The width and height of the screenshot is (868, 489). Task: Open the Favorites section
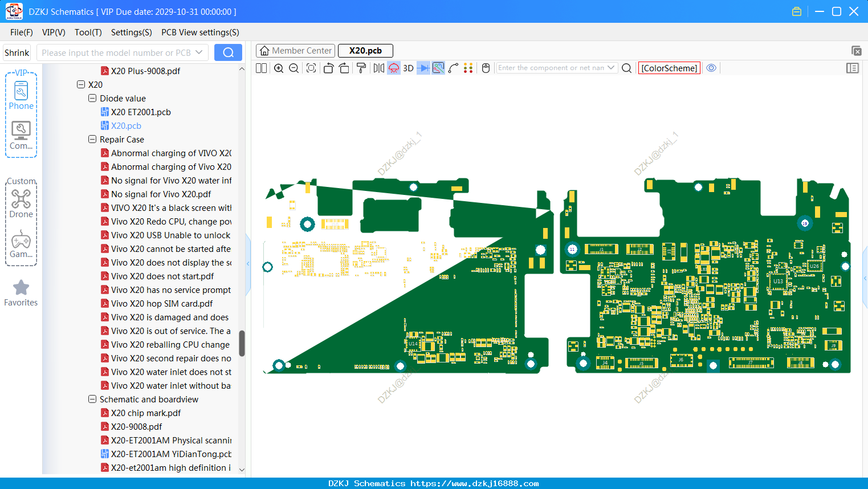[x=21, y=293]
